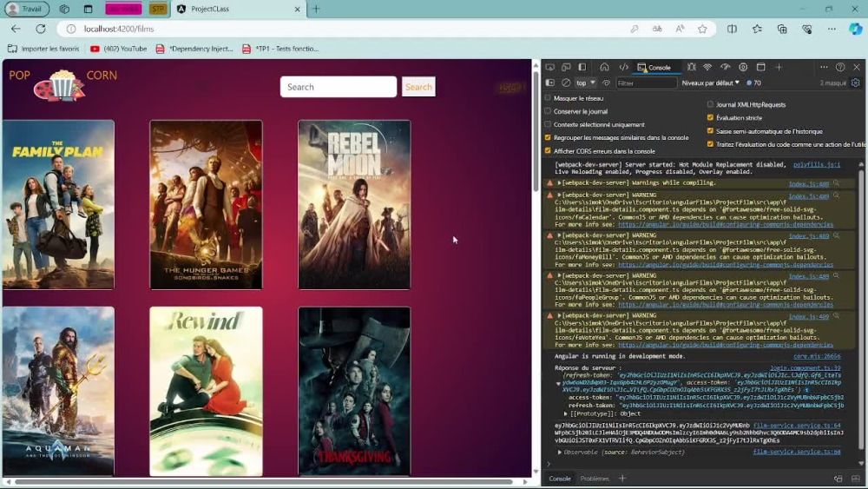Open DevTools help question mark icon

(840, 67)
